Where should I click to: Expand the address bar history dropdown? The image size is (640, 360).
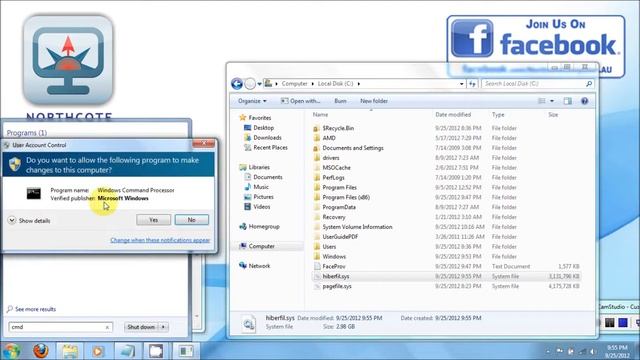coord(462,84)
